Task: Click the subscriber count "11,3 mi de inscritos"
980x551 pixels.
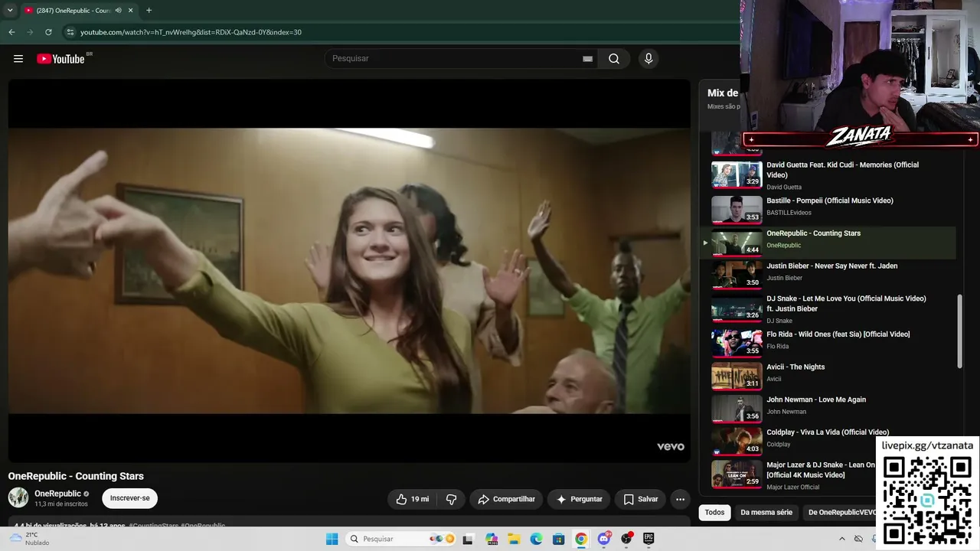Action: [61, 504]
